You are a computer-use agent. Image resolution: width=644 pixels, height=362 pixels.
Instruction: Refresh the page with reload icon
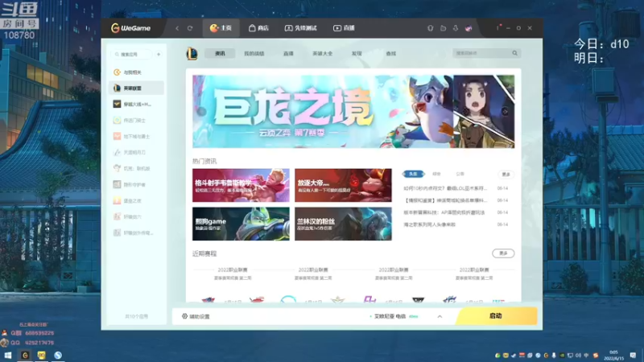pos(190,28)
